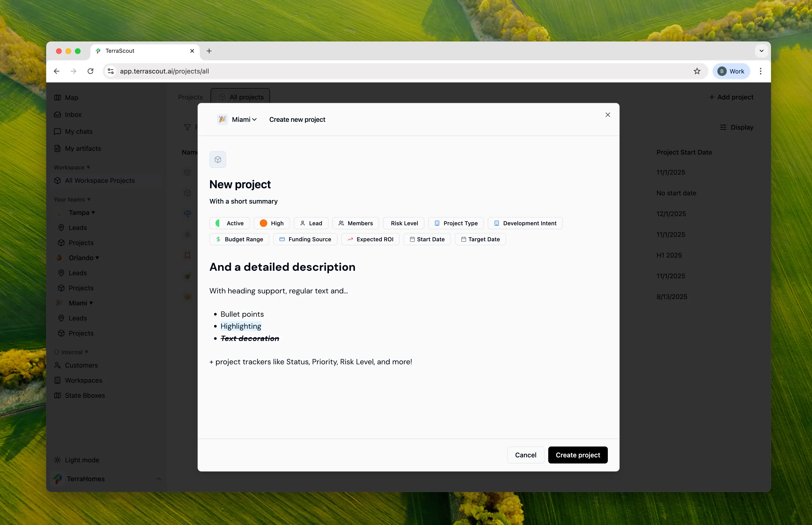Open the site information icon in address bar
Viewport: 812px width, 525px height.
111,71
